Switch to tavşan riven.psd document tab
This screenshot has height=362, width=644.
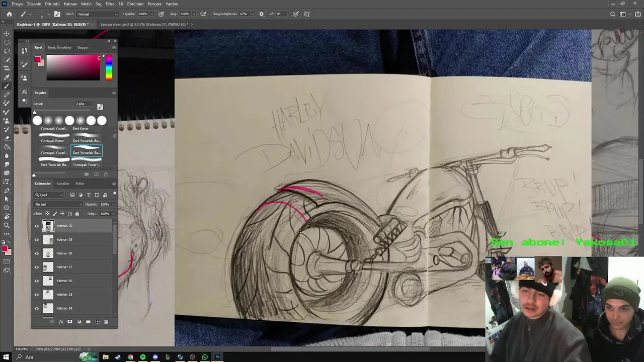(x=143, y=24)
